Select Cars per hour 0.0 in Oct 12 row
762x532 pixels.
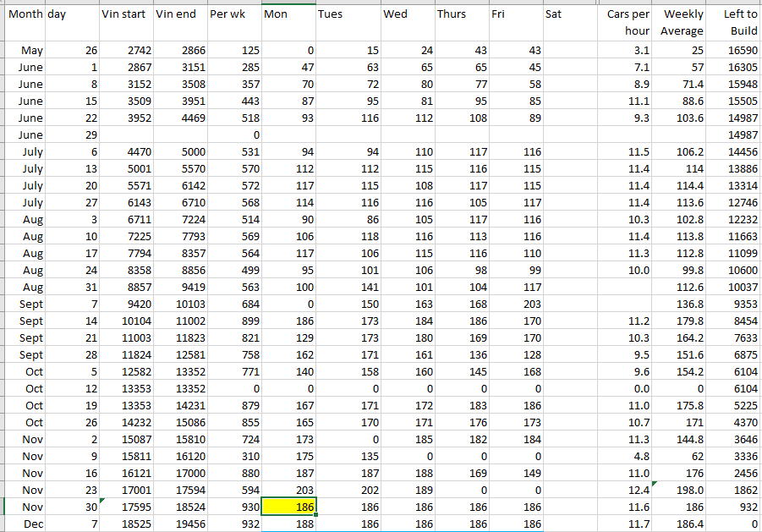628,388
